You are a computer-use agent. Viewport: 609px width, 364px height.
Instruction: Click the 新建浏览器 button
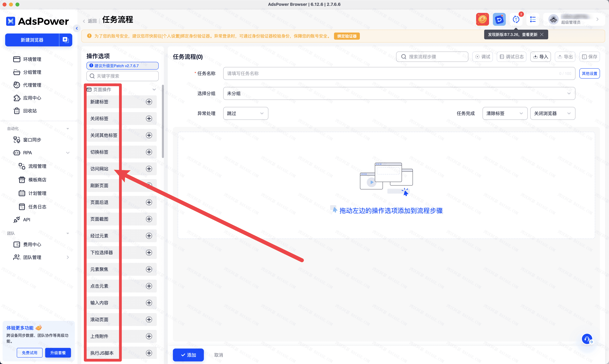coord(32,40)
